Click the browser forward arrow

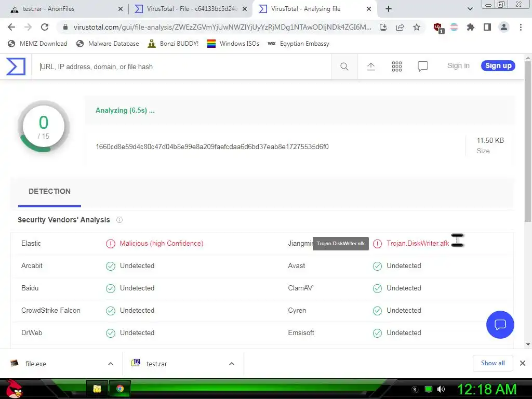coord(28,27)
